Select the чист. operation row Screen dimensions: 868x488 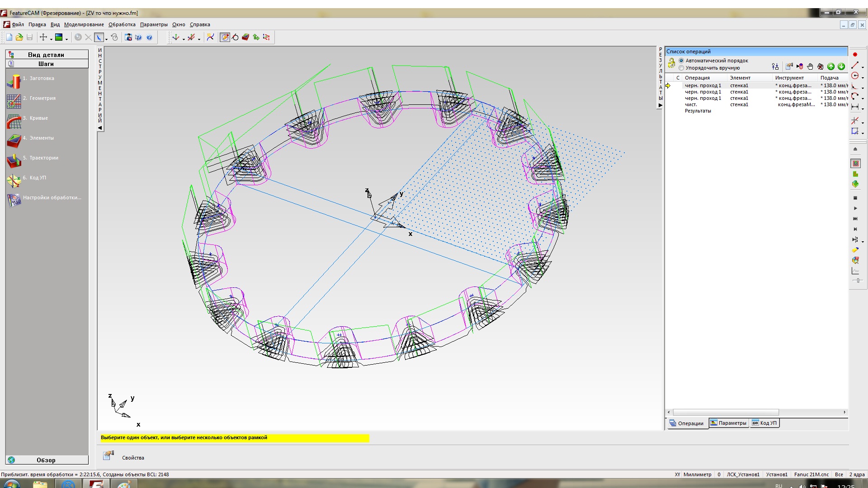pyautogui.click(x=691, y=104)
